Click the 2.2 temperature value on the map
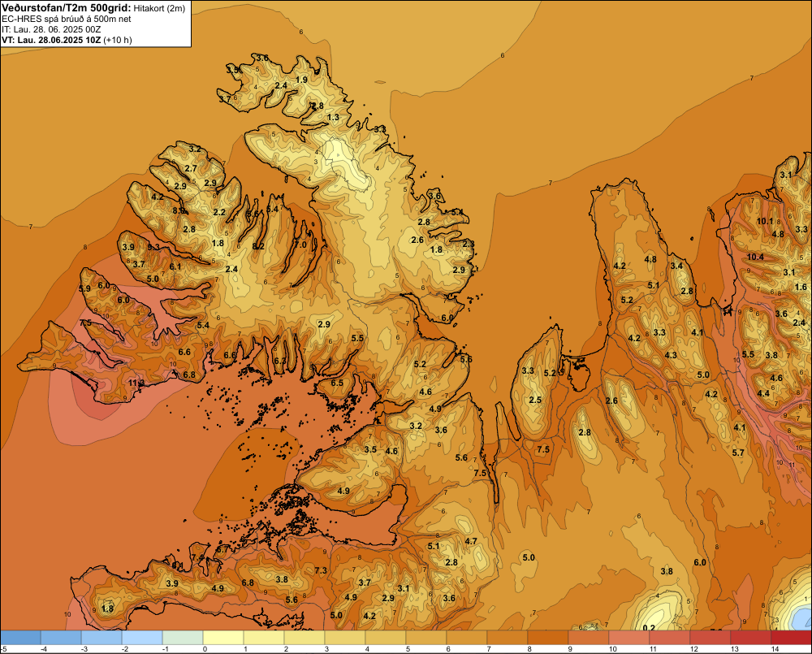Image resolution: width=812 pixels, height=654 pixels. [x=219, y=213]
